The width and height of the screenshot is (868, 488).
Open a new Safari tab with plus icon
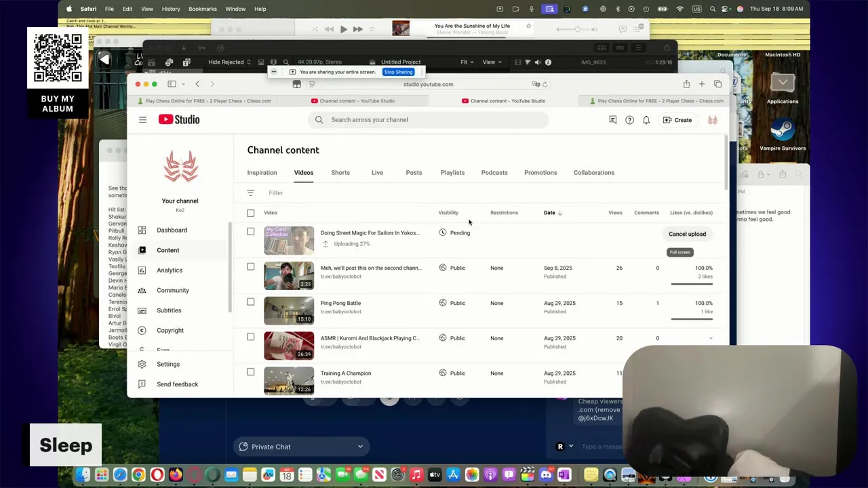702,84
